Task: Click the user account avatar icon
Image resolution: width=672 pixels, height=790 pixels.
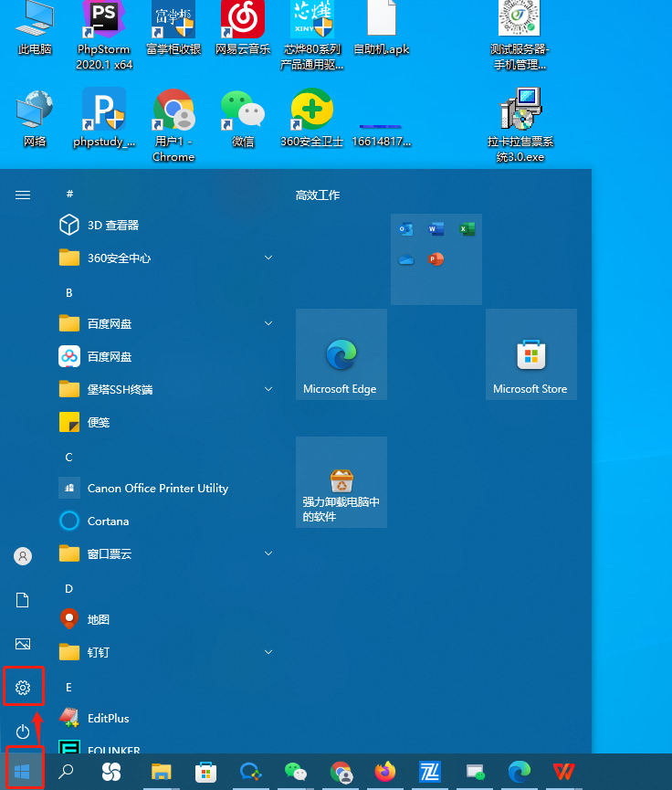Action: pos(24,555)
